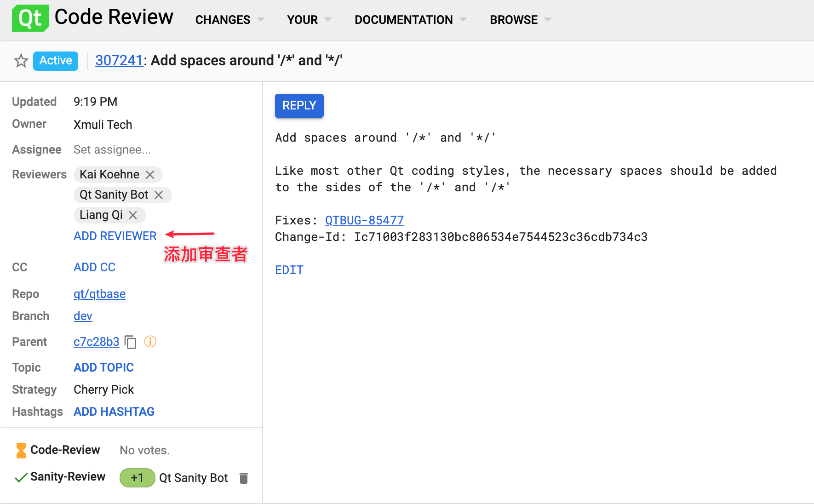Click Qt Sanity Bot name beside +1 vote
The image size is (814, 504).
tap(193, 478)
